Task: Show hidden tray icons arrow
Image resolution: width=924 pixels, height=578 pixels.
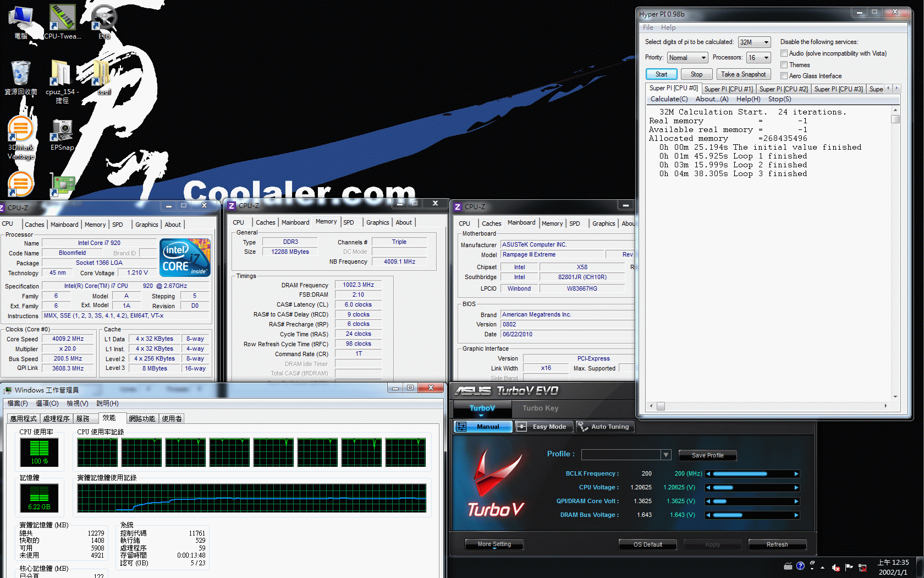Action: coord(823,567)
